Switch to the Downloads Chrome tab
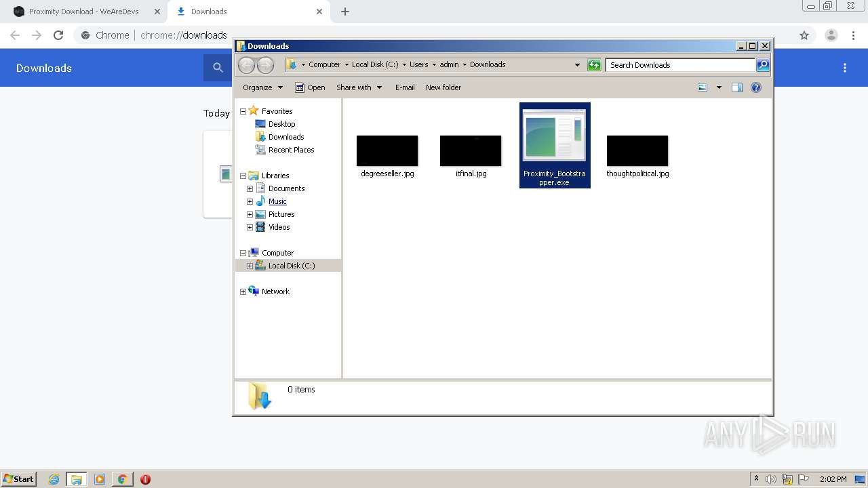This screenshot has height=488, width=868. click(x=248, y=12)
